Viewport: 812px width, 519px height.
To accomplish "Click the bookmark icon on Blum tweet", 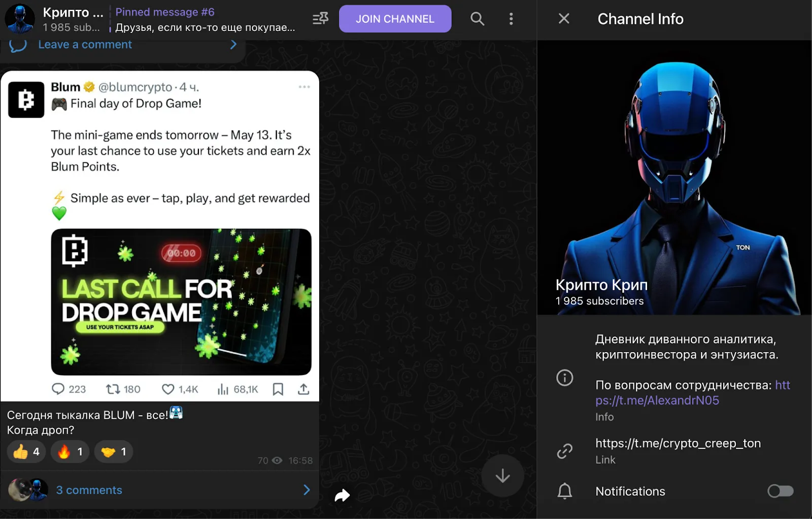I will coord(278,389).
